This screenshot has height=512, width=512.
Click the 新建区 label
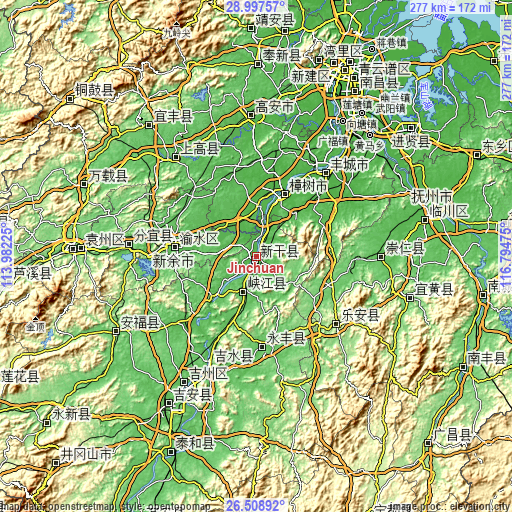310,76
